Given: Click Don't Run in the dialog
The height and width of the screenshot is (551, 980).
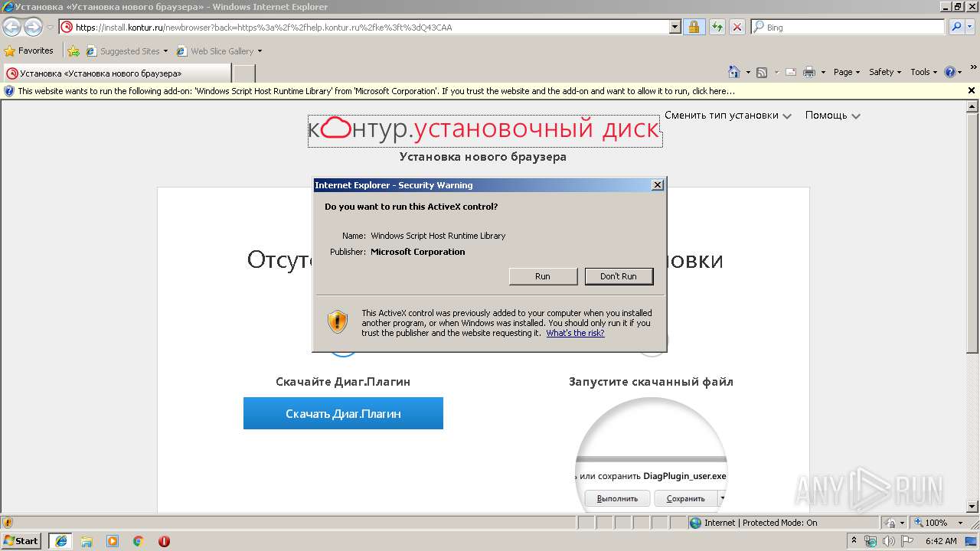Looking at the screenshot, I should 619,276.
